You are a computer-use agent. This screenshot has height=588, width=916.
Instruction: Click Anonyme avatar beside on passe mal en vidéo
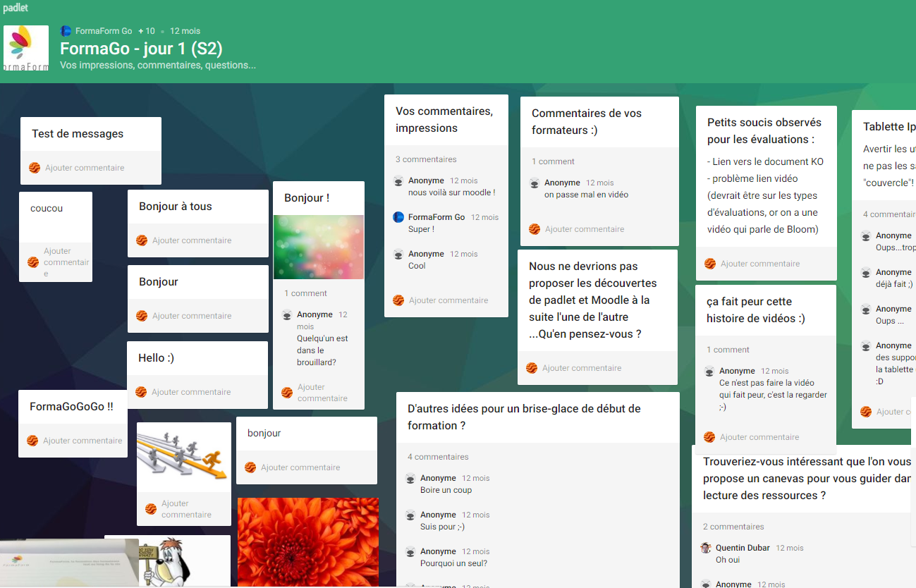click(535, 183)
